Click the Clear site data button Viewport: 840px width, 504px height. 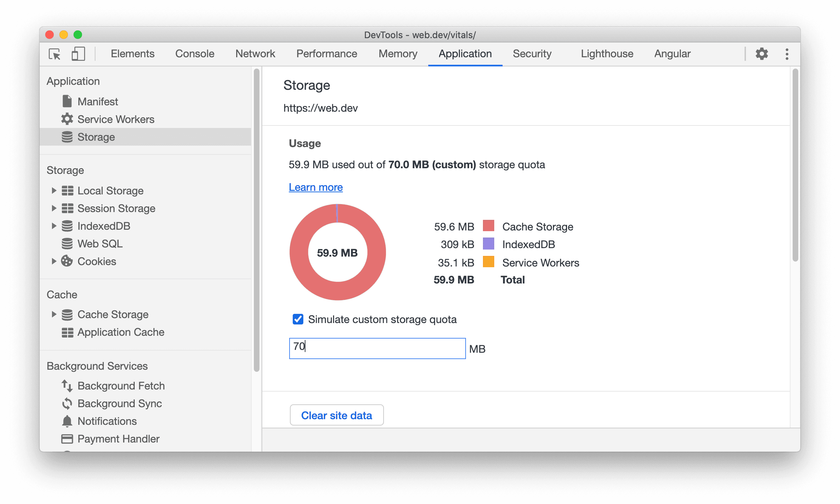(337, 415)
